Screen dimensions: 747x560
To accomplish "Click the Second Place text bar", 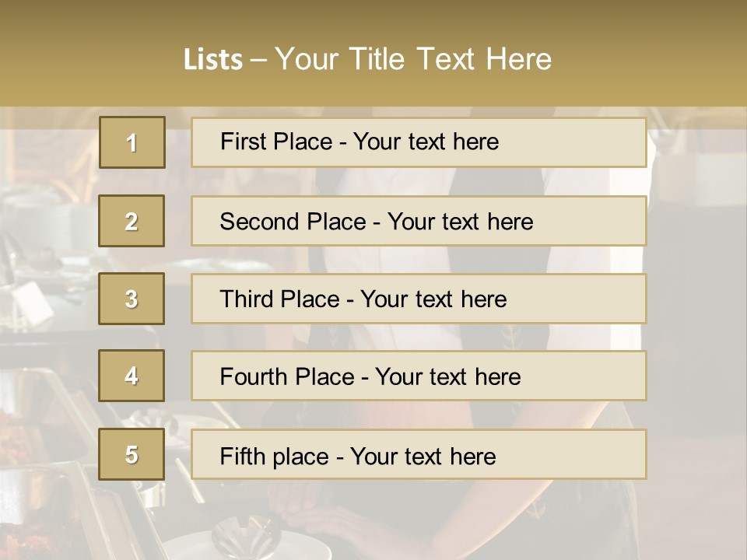I will coord(419,221).
